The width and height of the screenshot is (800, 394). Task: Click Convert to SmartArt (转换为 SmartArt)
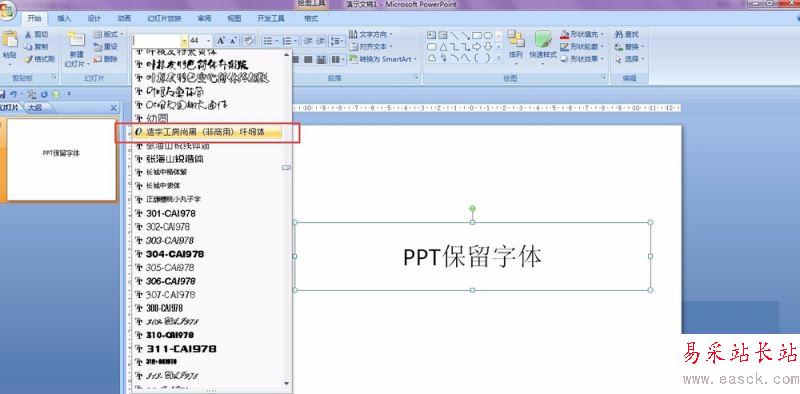pos(383,59)
